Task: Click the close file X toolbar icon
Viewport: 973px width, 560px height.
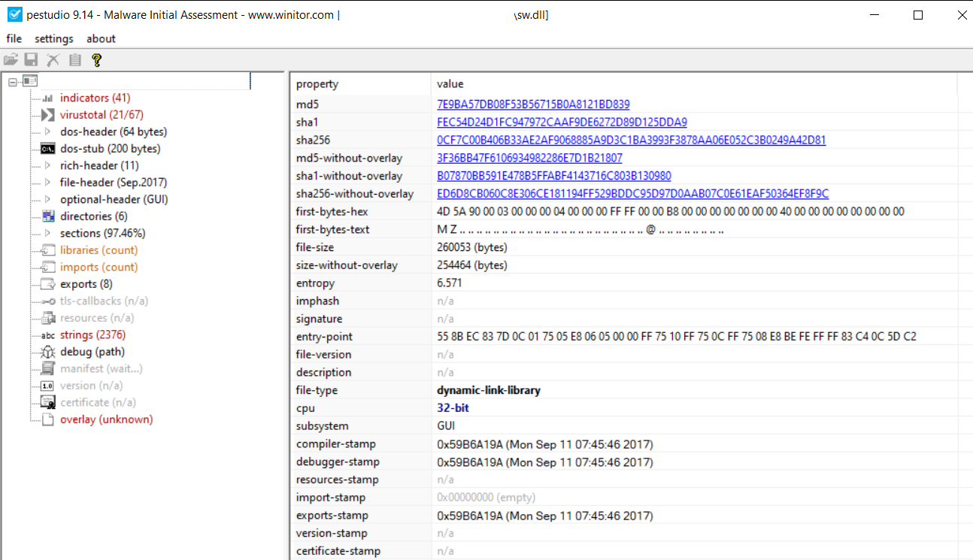Action: tap(53, 60)
